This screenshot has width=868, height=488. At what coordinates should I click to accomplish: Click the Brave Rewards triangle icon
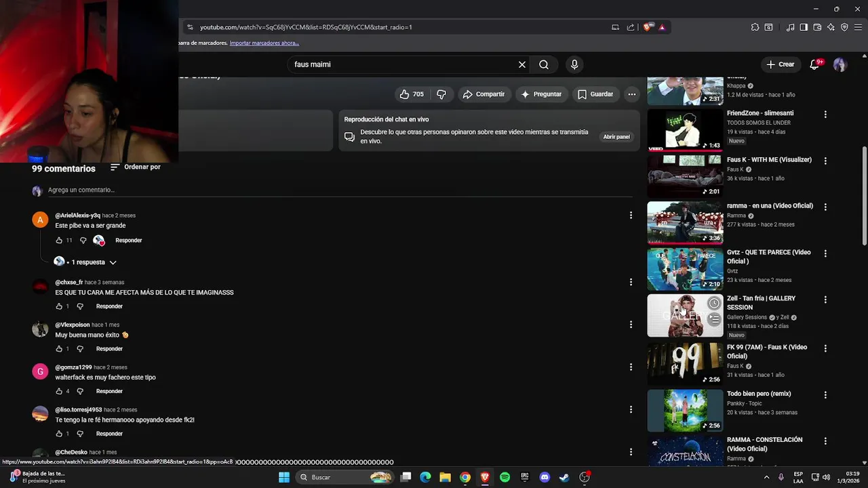662,27
